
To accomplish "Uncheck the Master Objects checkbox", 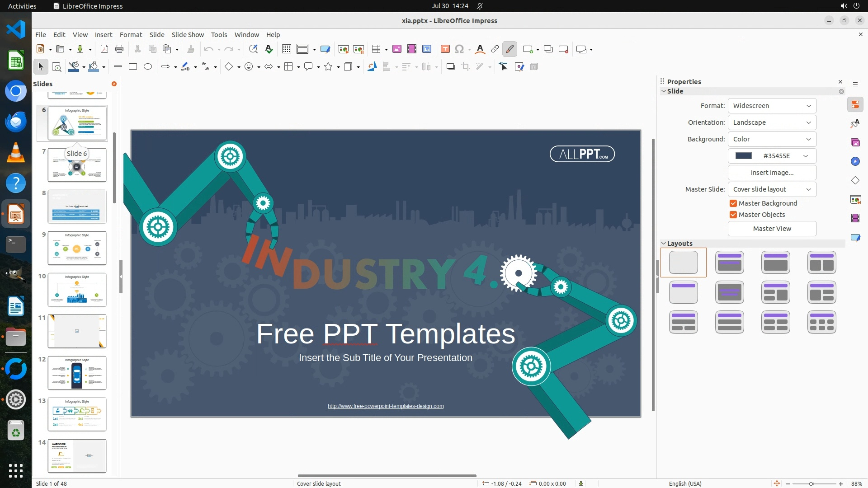I will (x=733, y=215).
